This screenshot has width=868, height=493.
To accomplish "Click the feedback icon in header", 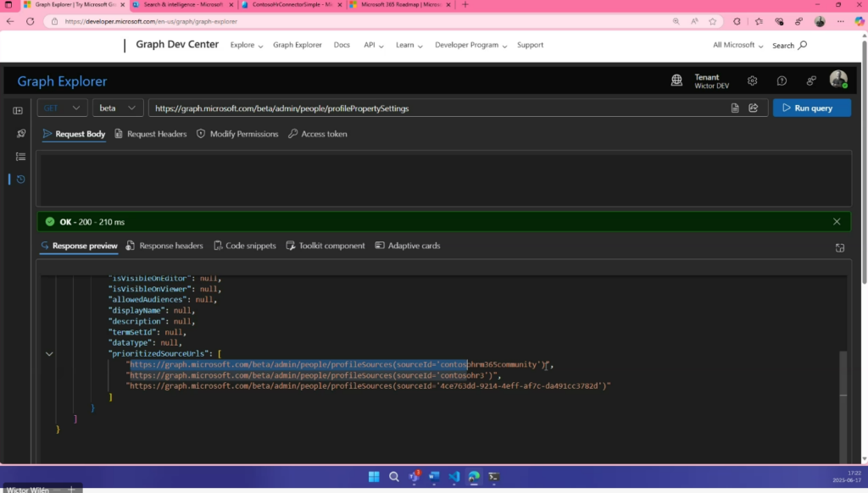I will coord(811,80).
